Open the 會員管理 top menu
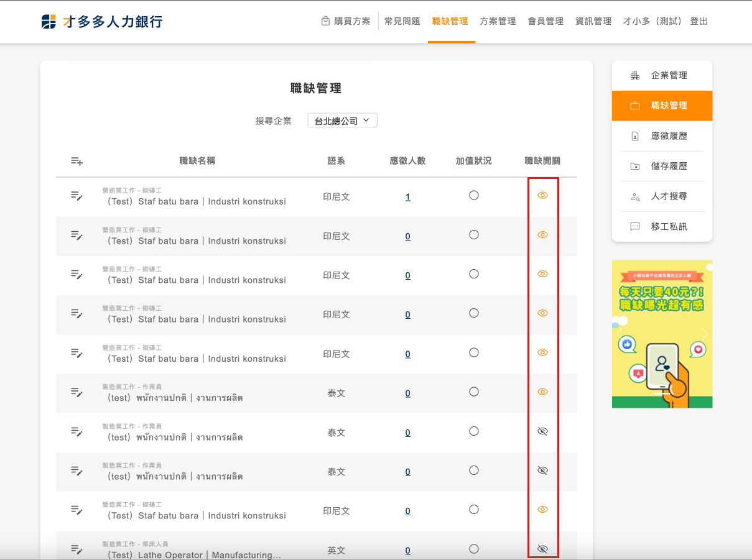The image size is (752, 560). [x=545, y=21]
